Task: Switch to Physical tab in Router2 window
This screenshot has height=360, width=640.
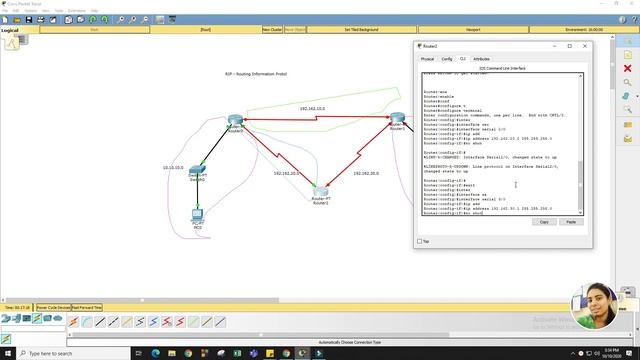Action: (x=427, y=59)
